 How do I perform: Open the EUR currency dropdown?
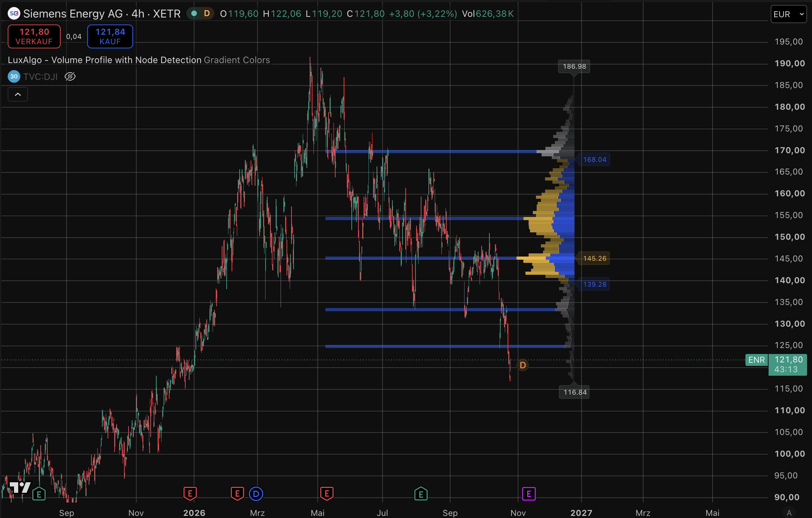[x=789, y=14]
